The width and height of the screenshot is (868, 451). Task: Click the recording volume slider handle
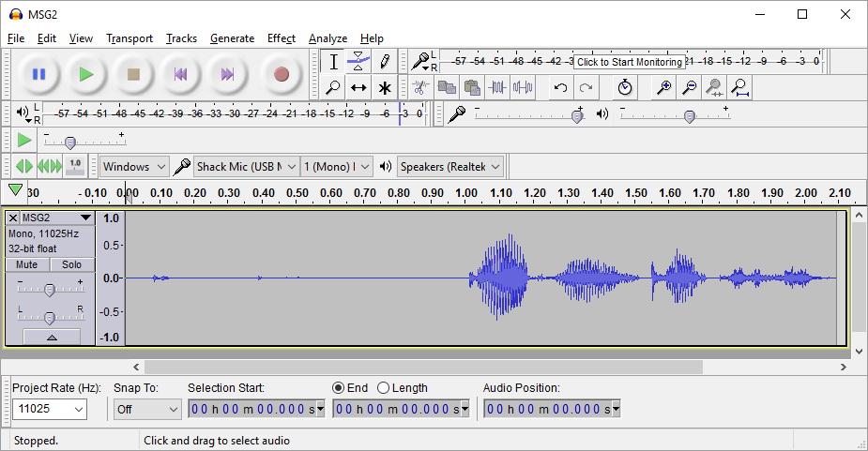tap(577, 116)
